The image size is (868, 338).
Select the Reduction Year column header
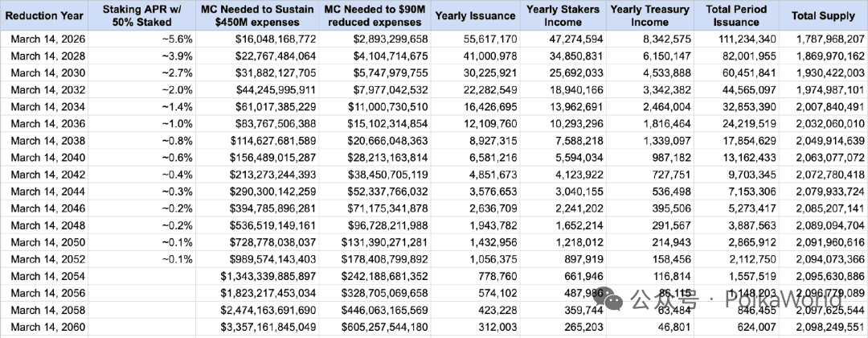pyautogui.click(x=44, y=15)
